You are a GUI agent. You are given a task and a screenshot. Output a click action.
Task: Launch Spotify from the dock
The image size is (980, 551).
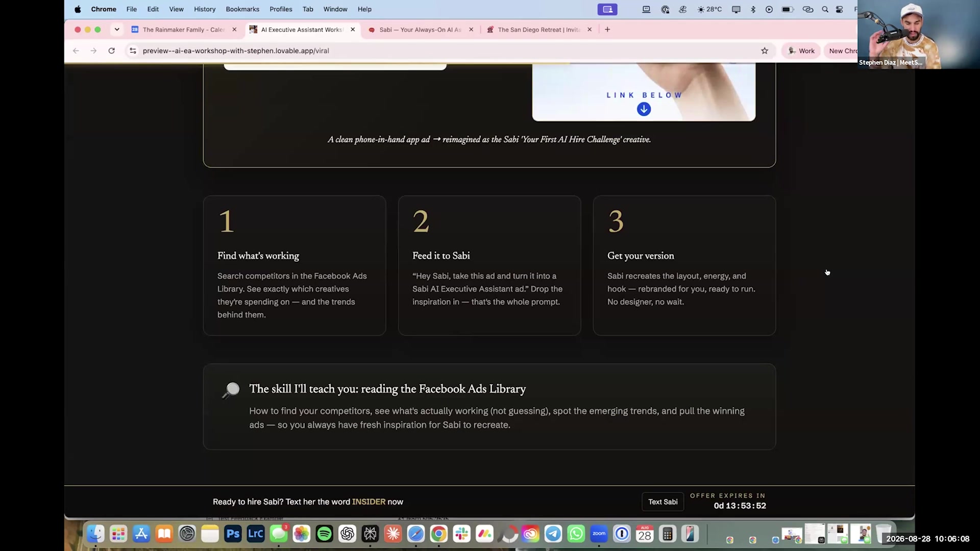[324, 534]
